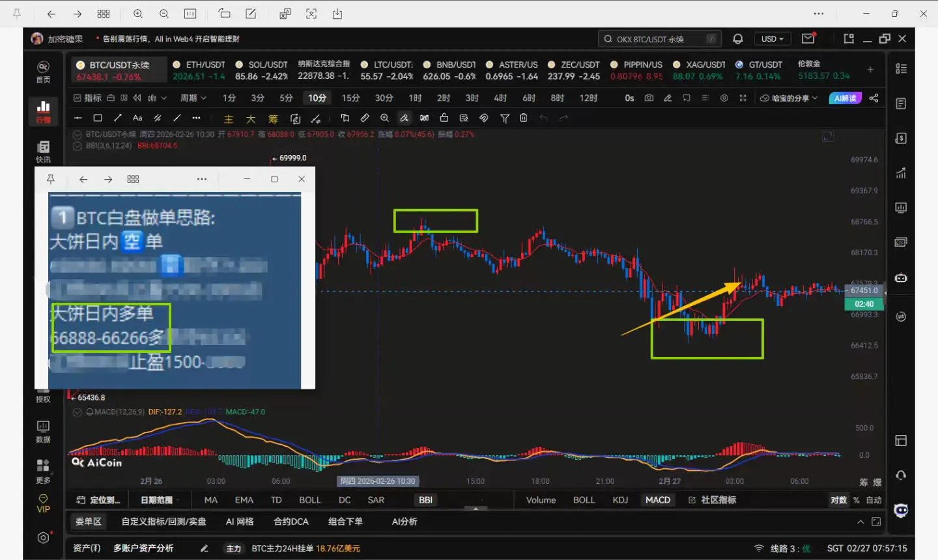Take a chart screenshot with camera icon
Viewport: 938px width, 560px height.
tap(649, 98)
